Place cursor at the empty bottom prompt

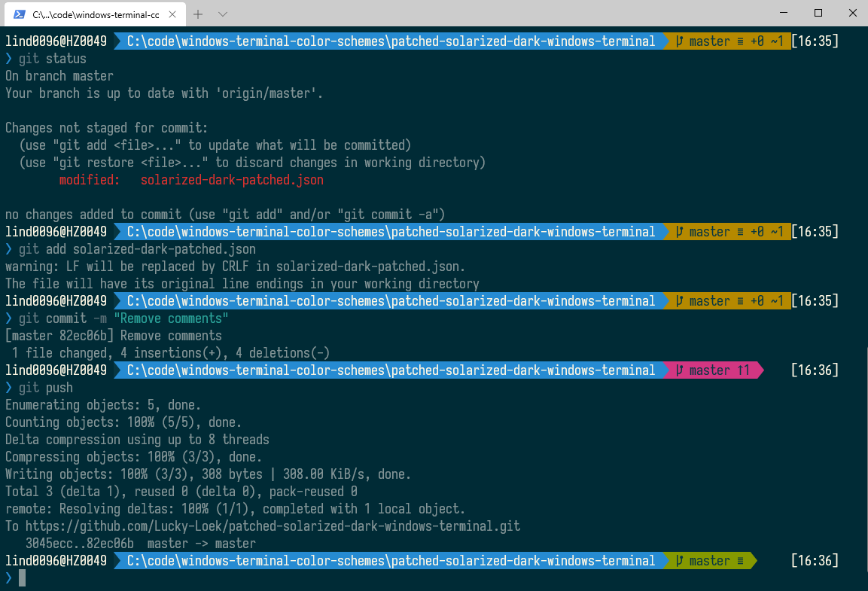(22, 577)
